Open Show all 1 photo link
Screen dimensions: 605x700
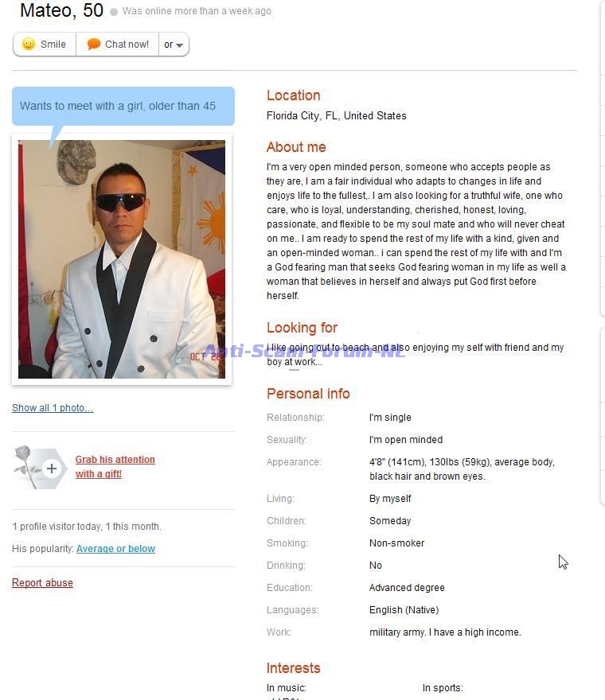pos(53,407)
